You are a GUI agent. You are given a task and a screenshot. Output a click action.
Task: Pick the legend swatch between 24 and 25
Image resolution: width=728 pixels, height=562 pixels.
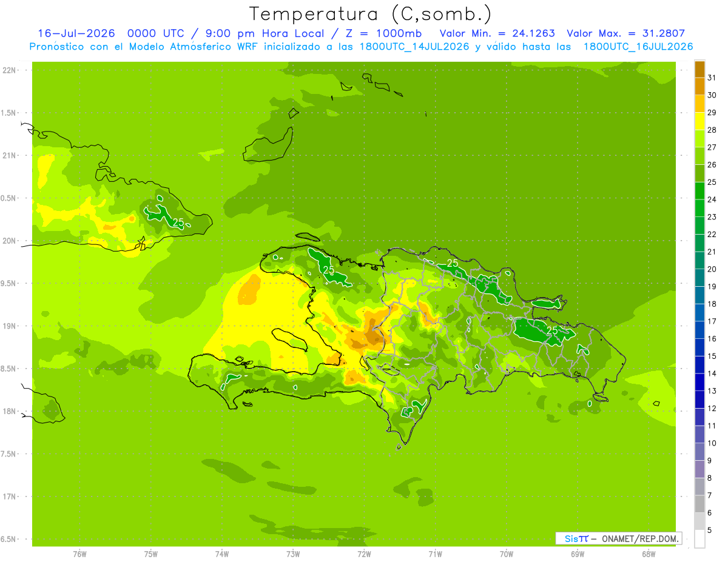[699, 191]
